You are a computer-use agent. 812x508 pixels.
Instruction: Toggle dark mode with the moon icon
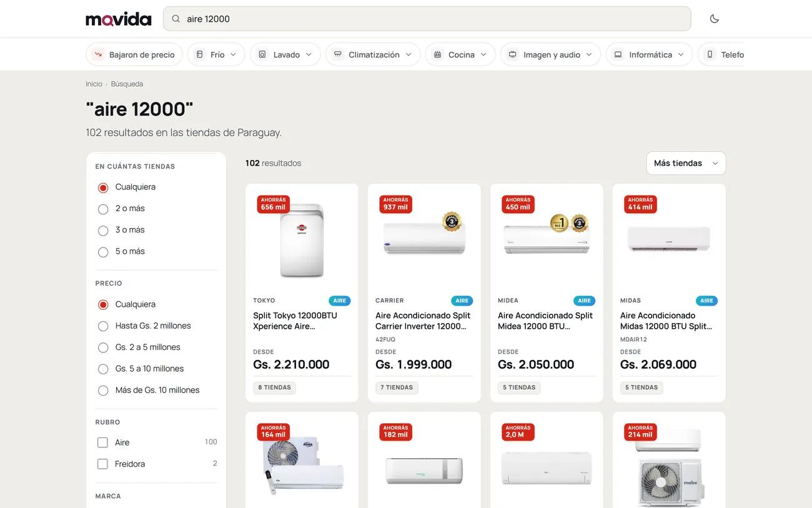click(x=715, y=19)
